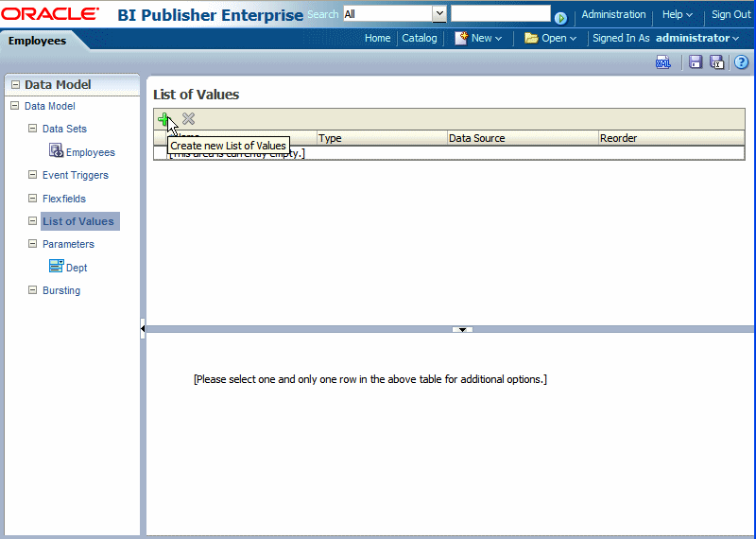Click in the search text field
756x539 pixels.
tap(501, 13)
